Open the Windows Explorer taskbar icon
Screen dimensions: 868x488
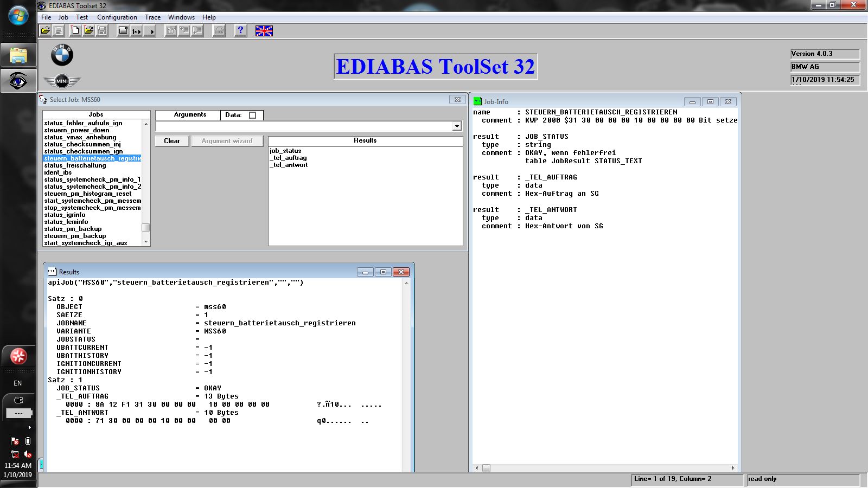18,55
